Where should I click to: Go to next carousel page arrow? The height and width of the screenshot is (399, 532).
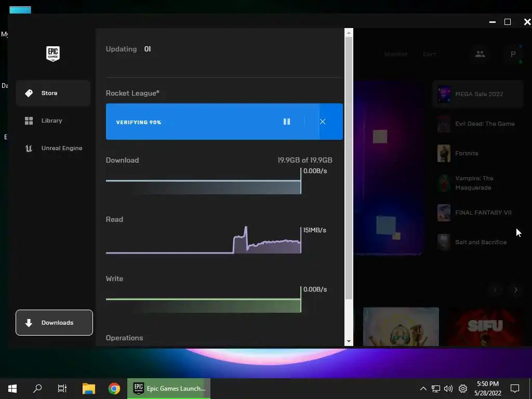pyautogui.click(x=516, y=290)
